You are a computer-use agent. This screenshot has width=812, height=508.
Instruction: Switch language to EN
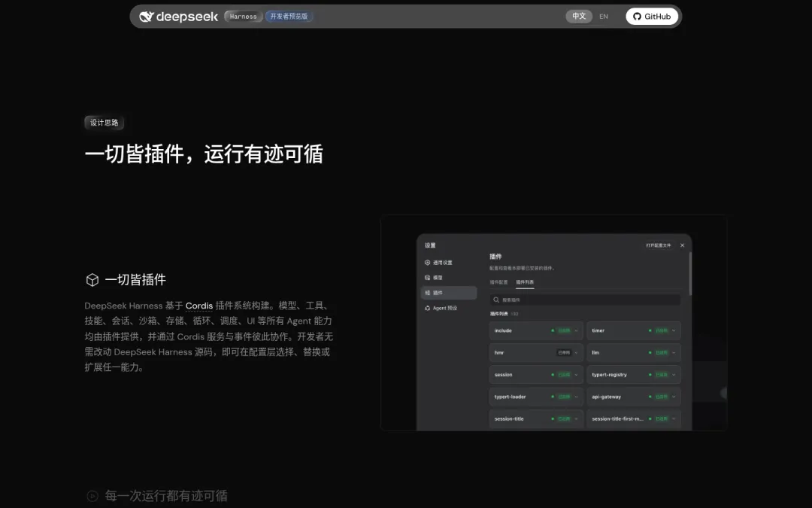click(x=603, y=17)
